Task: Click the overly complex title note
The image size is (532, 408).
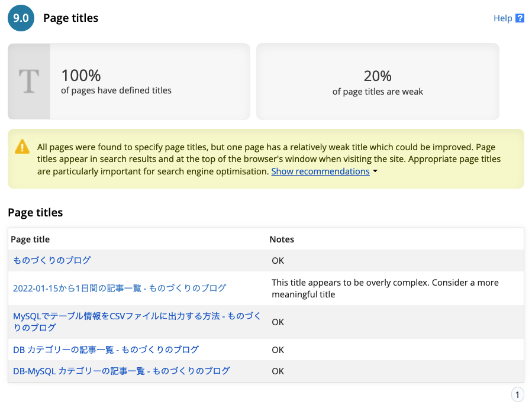Action: [x=385, y=288]
